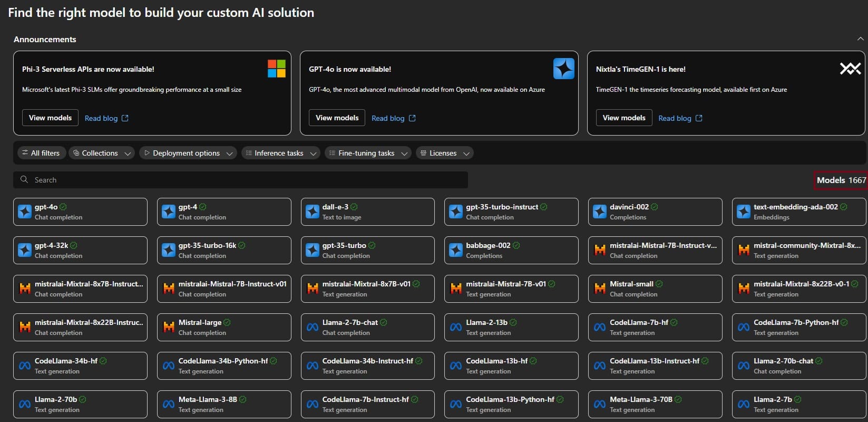The image size is (868, 422).
Task: Open All filters panel
Action: click(41, 153)
